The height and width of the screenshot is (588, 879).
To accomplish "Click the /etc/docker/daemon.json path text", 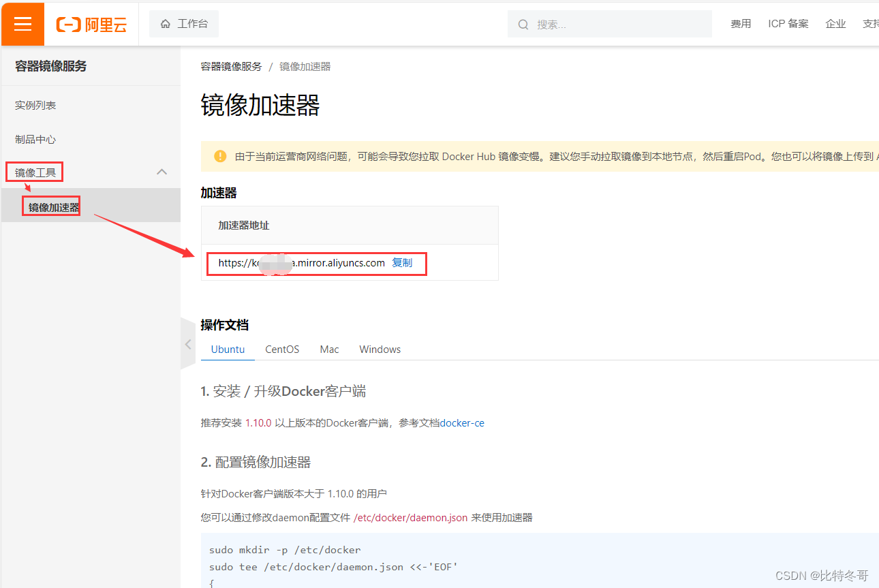I will 410,518.
